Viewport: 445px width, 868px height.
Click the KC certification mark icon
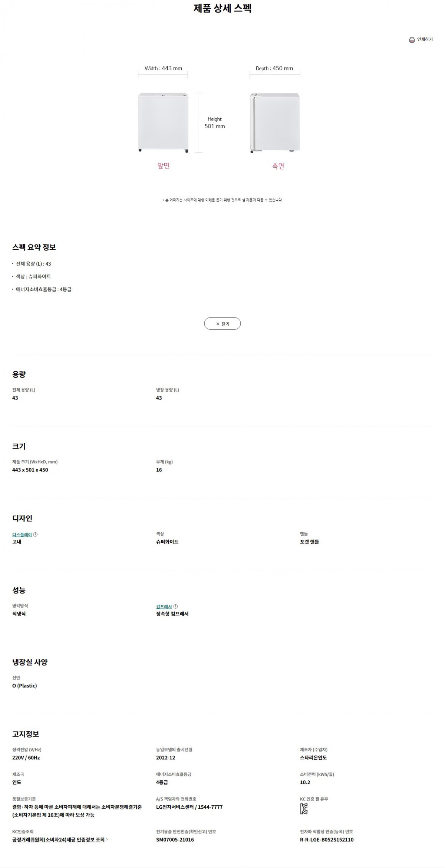[x=304, y=809]
